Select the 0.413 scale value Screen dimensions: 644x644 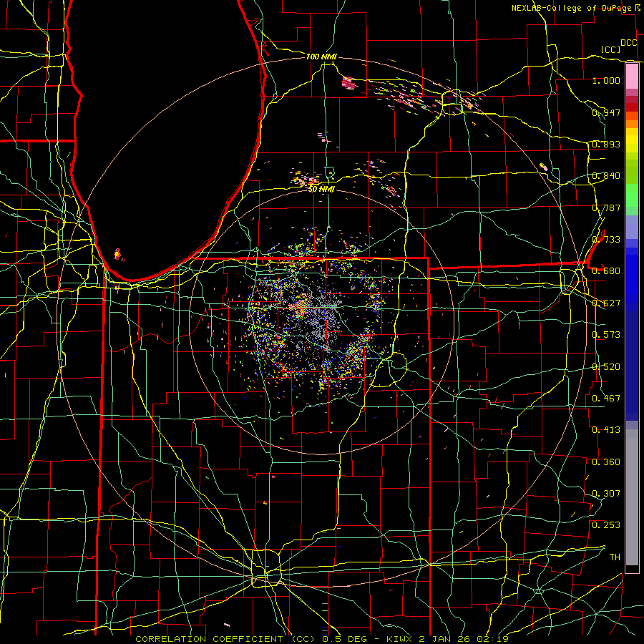[x=606, y=430]
